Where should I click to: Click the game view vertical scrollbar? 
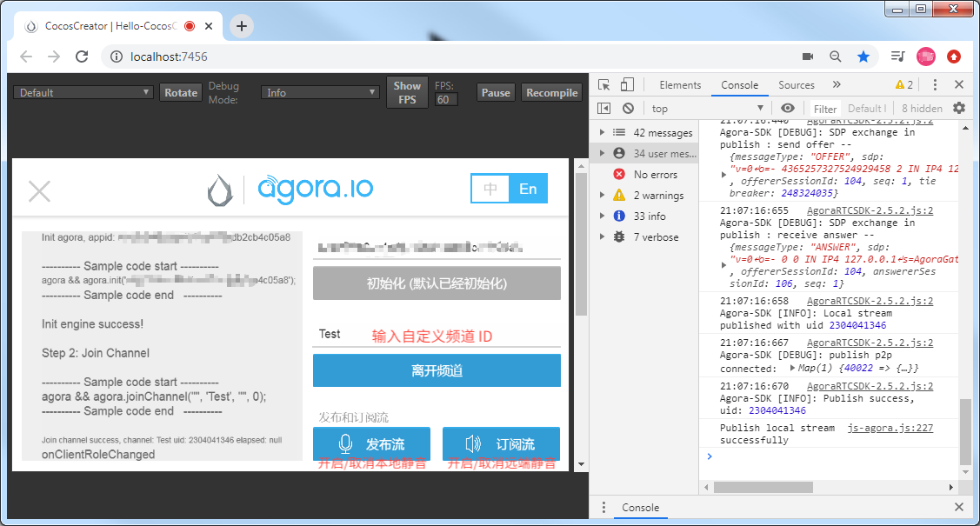point(581,244)
